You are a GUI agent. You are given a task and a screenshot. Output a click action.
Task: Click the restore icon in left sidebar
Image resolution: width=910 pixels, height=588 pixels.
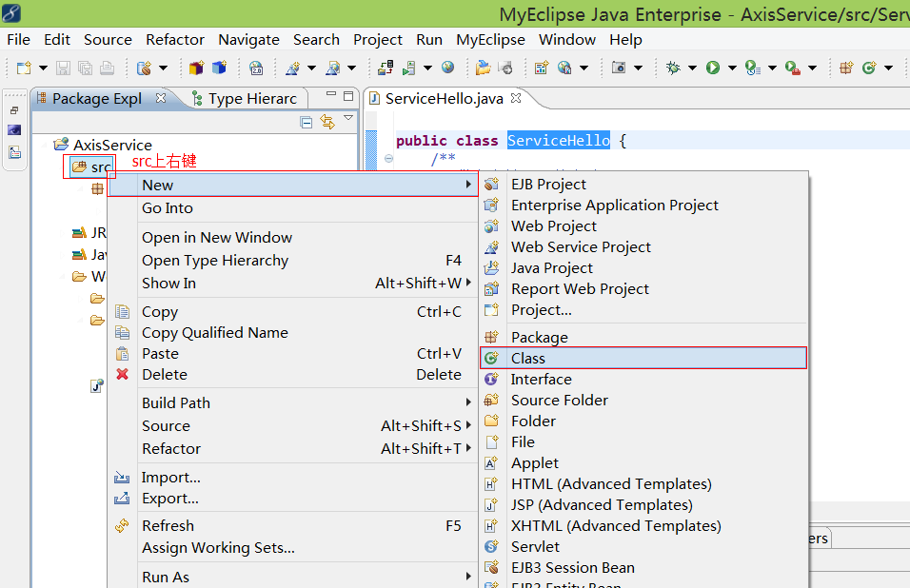coord(14,110)
